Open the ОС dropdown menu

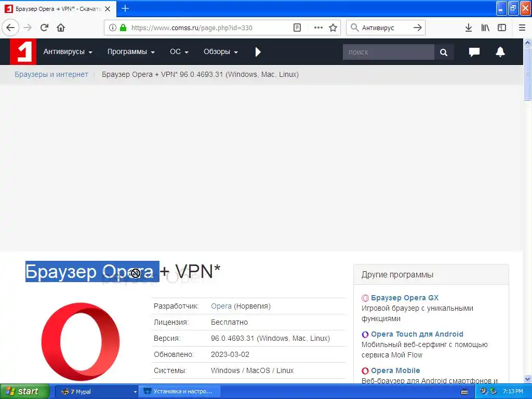click(x=179, y=52)
